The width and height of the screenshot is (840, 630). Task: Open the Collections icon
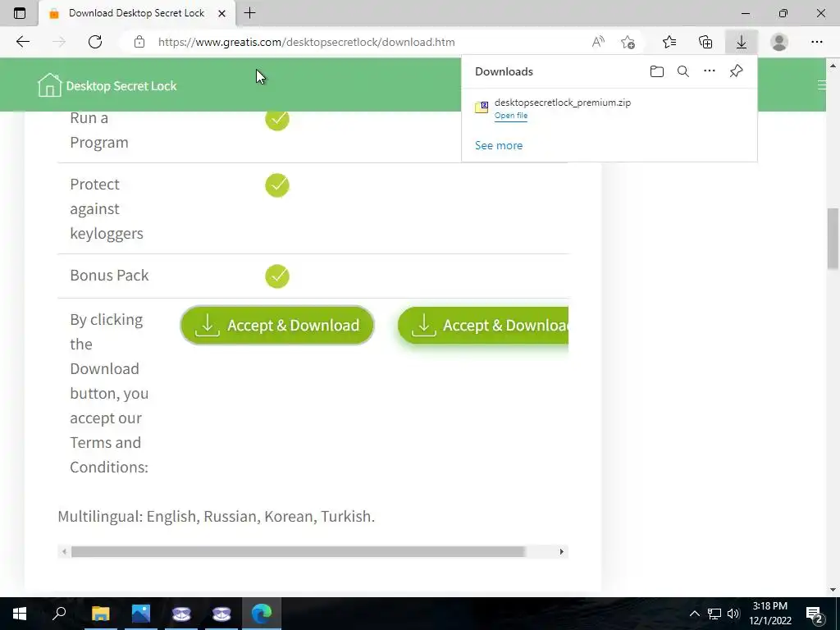(705, 42)
